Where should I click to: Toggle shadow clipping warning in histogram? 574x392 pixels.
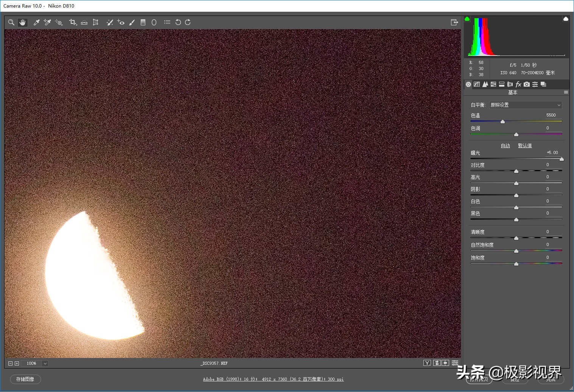(x=467, y=19)
